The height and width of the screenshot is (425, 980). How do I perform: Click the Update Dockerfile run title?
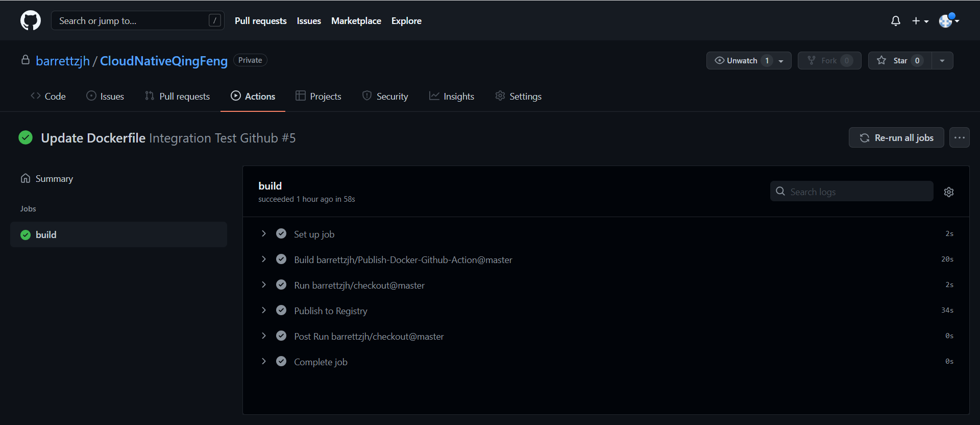pos(93,138)
